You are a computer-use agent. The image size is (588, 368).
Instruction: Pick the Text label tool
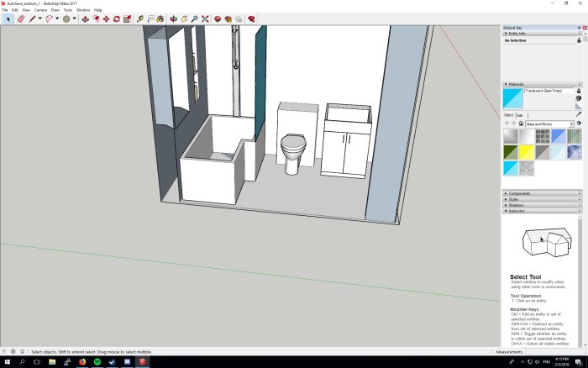pos(150,18)
